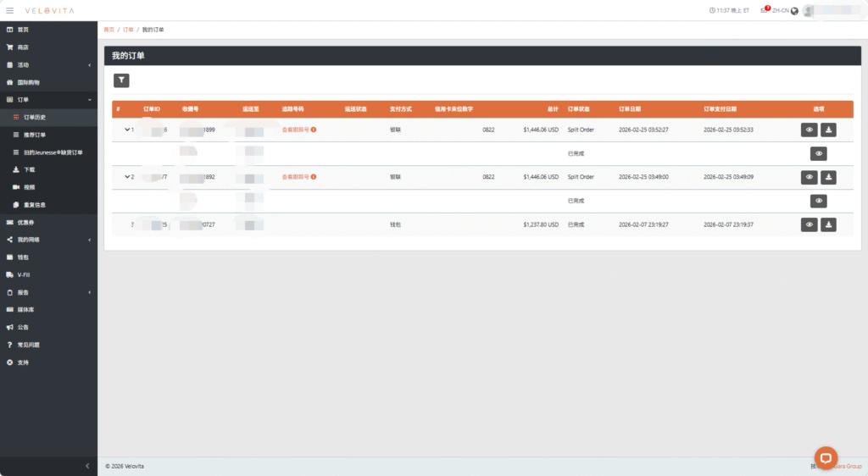Click the second order's 查看跟踪号 link
This screenshot has width=868, height=476.
click(x=295, y=177)
